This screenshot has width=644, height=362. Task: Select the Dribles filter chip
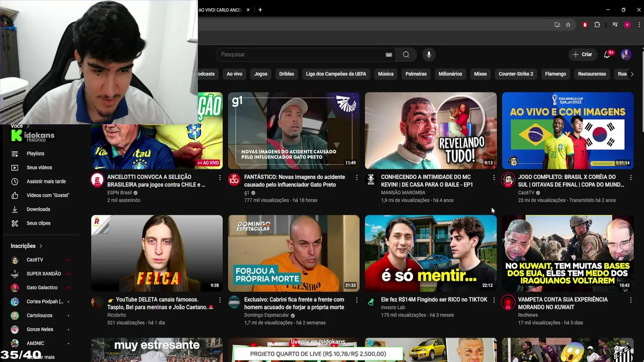coord(287,74)
